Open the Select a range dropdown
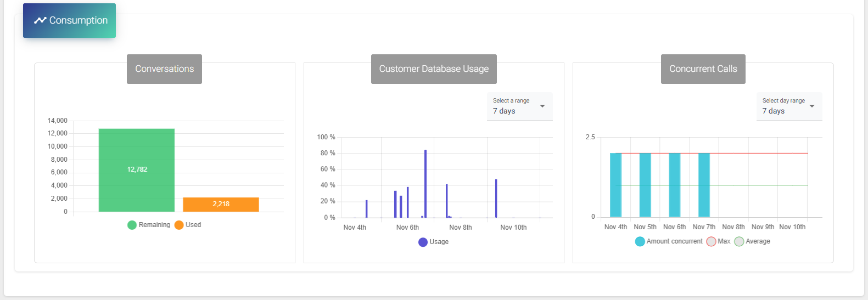The image size is (868, 300). [519, 106]
